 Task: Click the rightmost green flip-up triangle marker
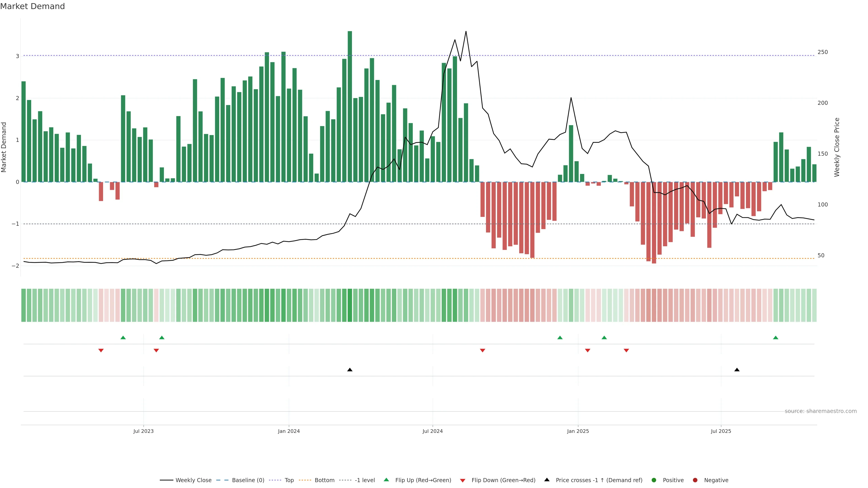pyautogui.click(x=776, y=338)
